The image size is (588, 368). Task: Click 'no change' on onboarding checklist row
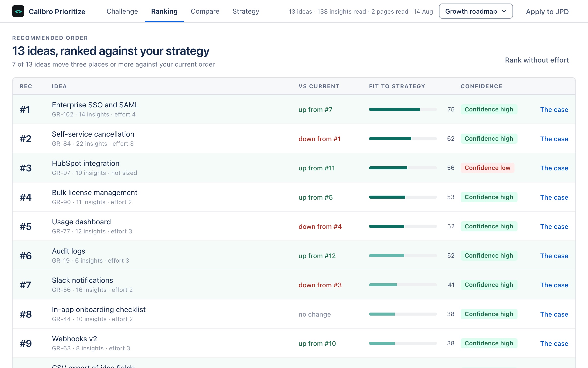[x=315, y=314]
